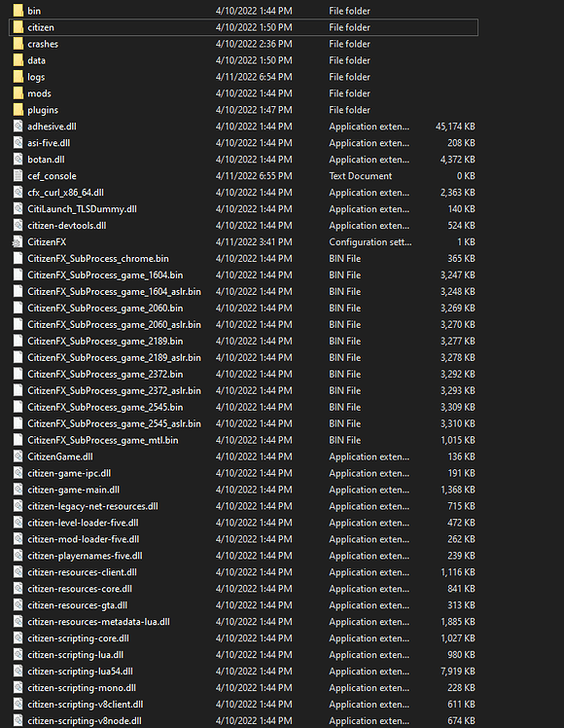Select the file name CitizenFX_SubProcess_game_1604_aslr.bin
The image size is (564, 728).
click(x=114, y=292)
